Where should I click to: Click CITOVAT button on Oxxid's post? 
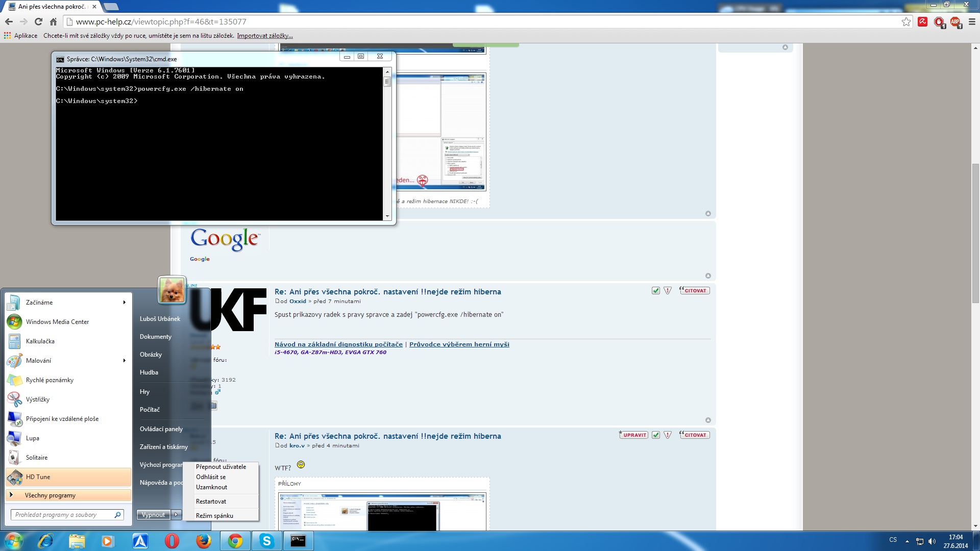click(x=695, y=291)
